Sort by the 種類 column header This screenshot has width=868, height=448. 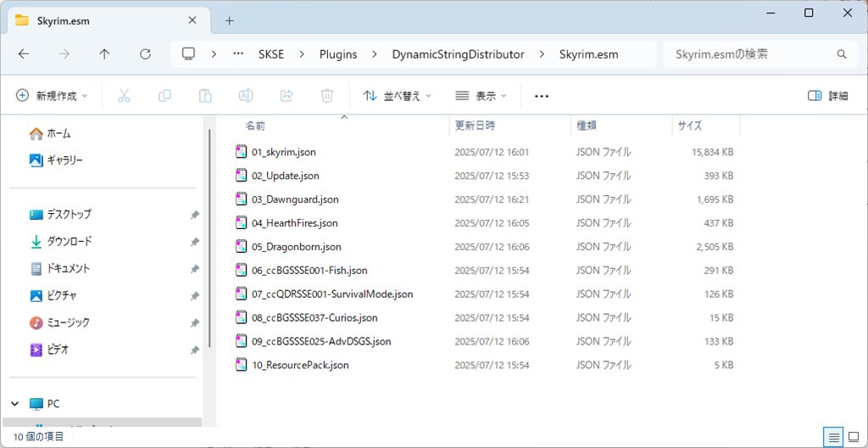[621, 126]
